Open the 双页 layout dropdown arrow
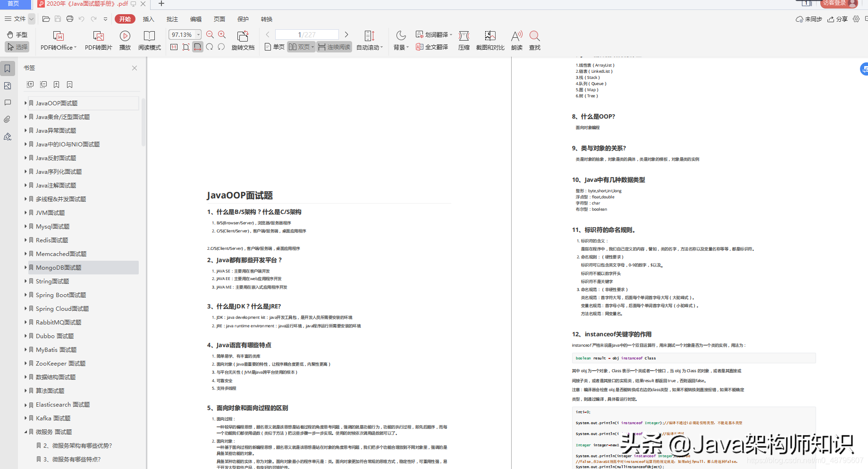Viewport: 868px width, 469px height. [312, 47]
